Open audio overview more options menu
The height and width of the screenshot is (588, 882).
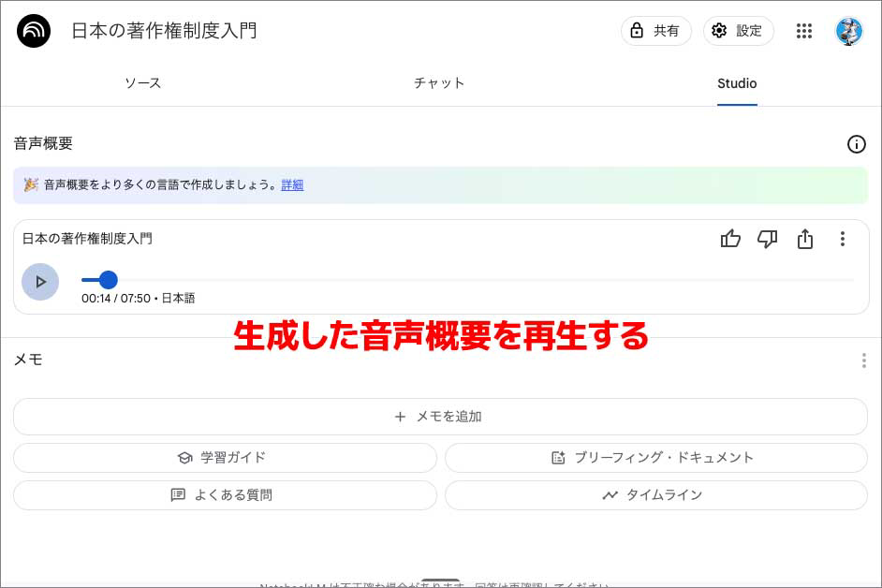pos(842,239)
